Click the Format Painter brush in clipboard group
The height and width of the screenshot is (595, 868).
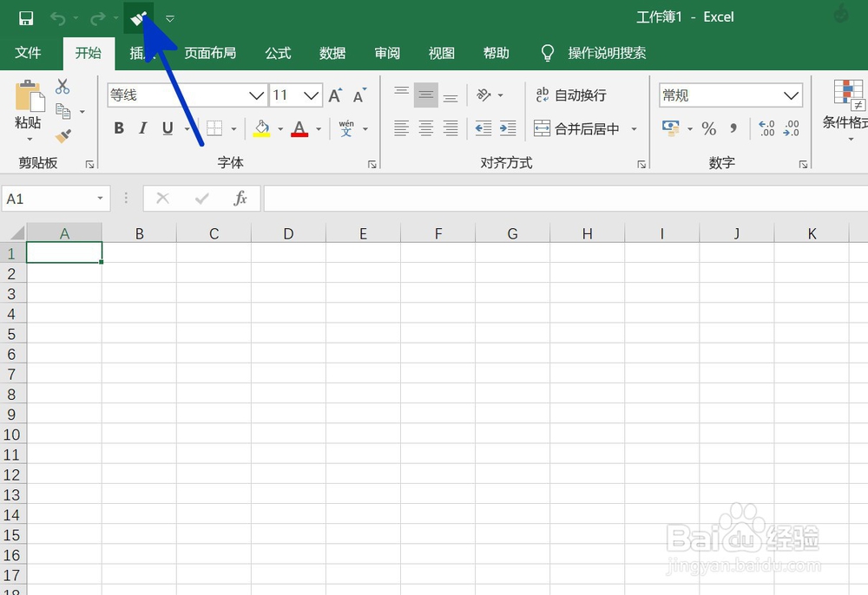tap(63, 135)
